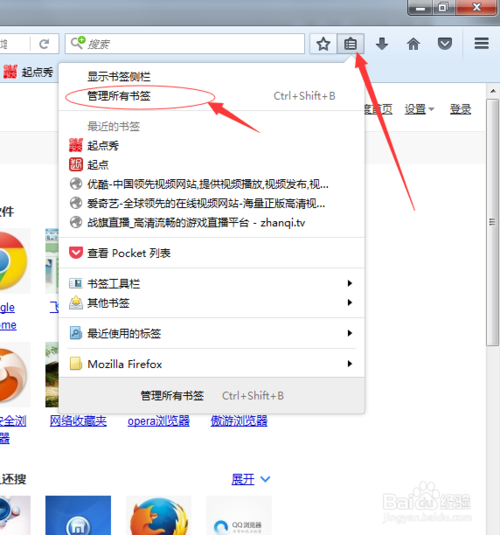Click the reload page button
Viewport: 500px width, 535px height.
pos(44,44)
